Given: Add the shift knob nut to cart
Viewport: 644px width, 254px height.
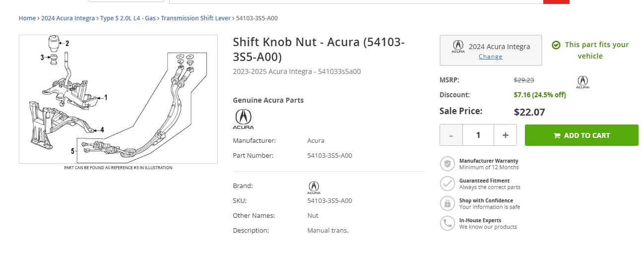Looking at the screenshot, I should [x=581, y=135].
